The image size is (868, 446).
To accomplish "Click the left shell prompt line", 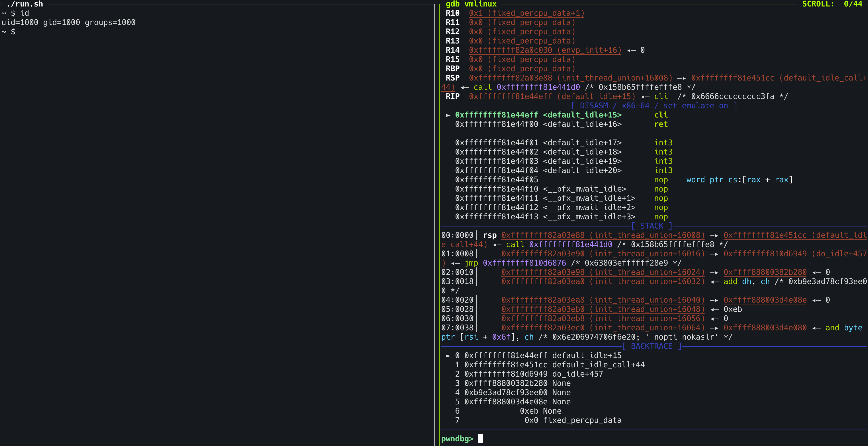I will tap(8, 32).
